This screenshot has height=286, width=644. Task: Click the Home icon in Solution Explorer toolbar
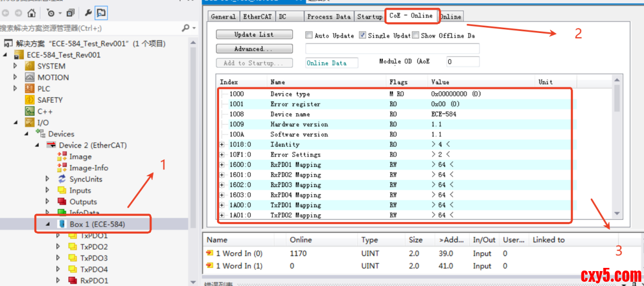(x=31, y=13)
